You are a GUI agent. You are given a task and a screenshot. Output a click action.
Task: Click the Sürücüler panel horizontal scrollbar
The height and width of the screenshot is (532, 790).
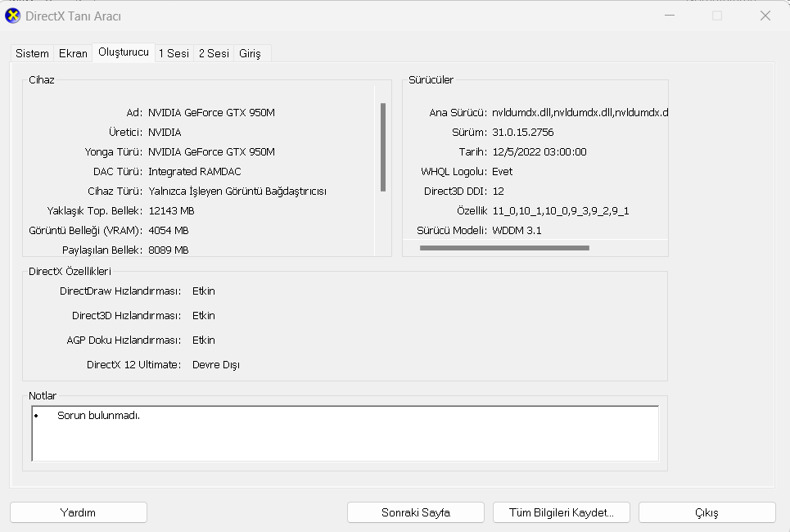pyautogui.click(x=504, y=248)
